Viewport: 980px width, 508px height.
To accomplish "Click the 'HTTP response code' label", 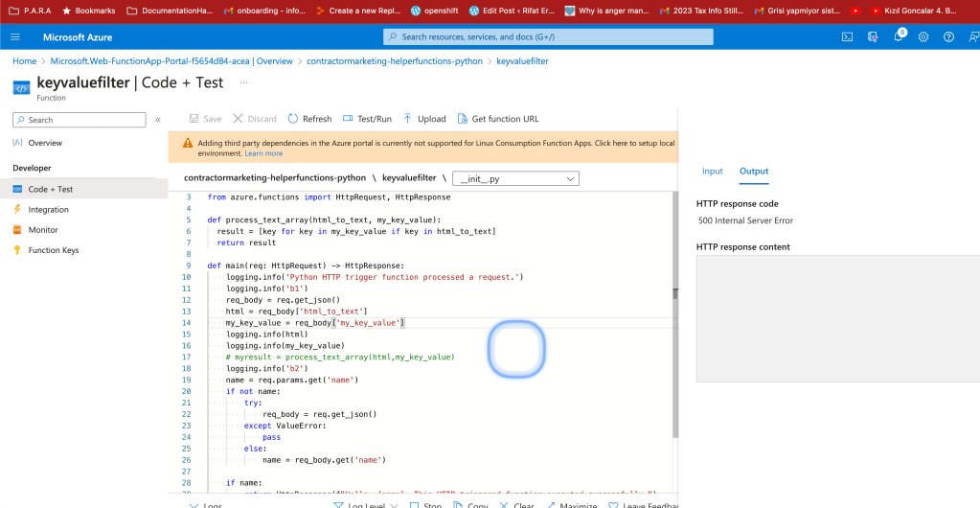I will (x=738, y=203).
